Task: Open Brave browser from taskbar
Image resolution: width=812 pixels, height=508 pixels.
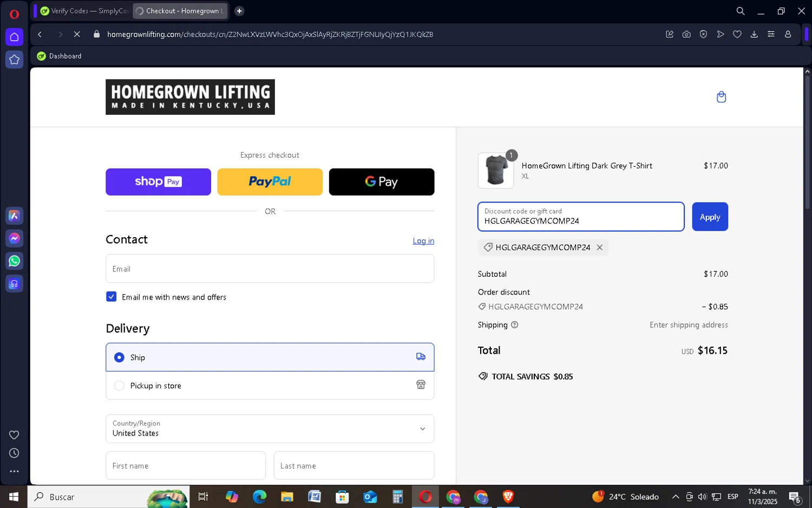Action: pos(508,497)
